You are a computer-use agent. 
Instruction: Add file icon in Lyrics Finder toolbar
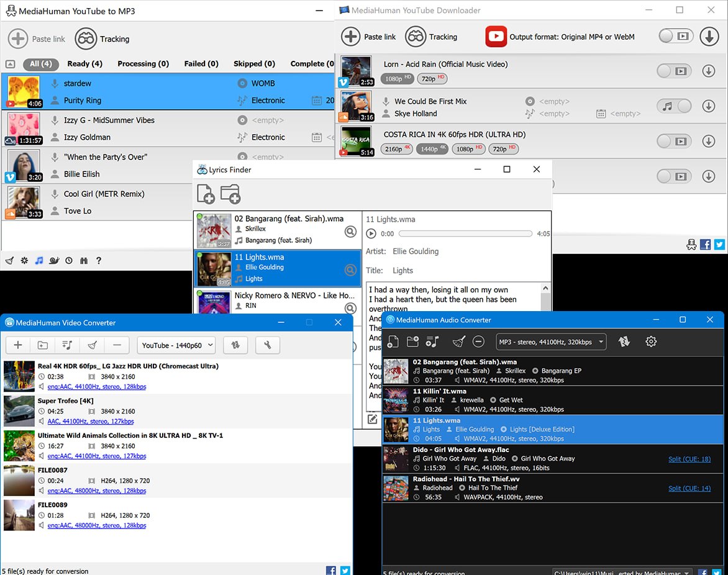(x=206, y=194)
